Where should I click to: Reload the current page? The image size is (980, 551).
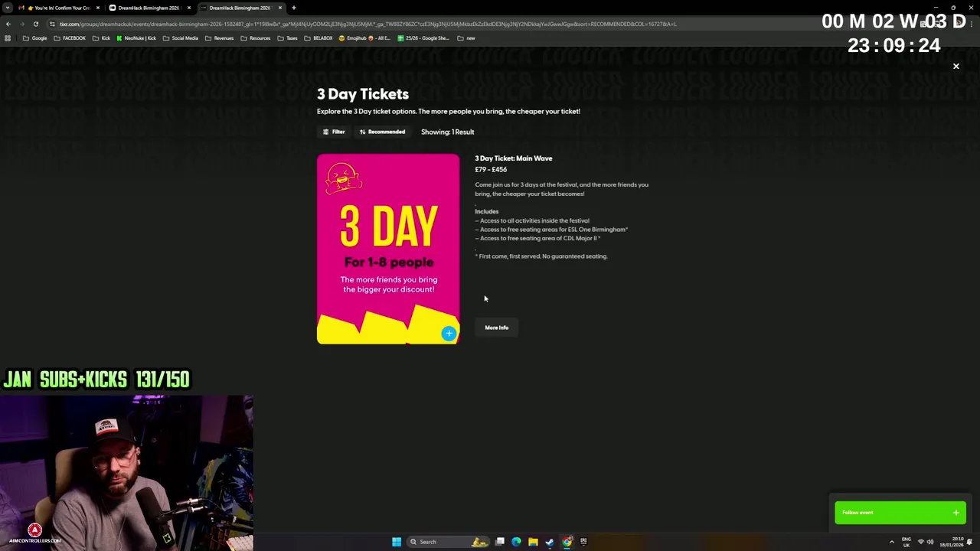pos(35,24)
